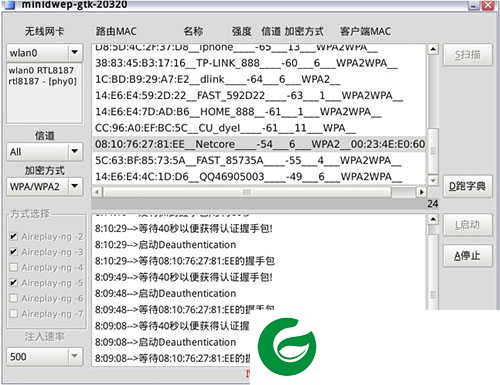The height and width of the screenshot is (385, 500).
Task: Click the 8:09:48 启动Deauthentication log line
Action: tap(165, 293)
